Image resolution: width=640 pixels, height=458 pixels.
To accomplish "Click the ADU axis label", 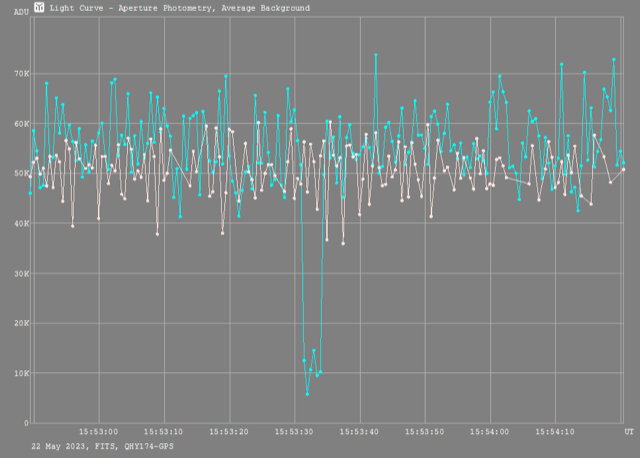I will click(x=21, y=12).
